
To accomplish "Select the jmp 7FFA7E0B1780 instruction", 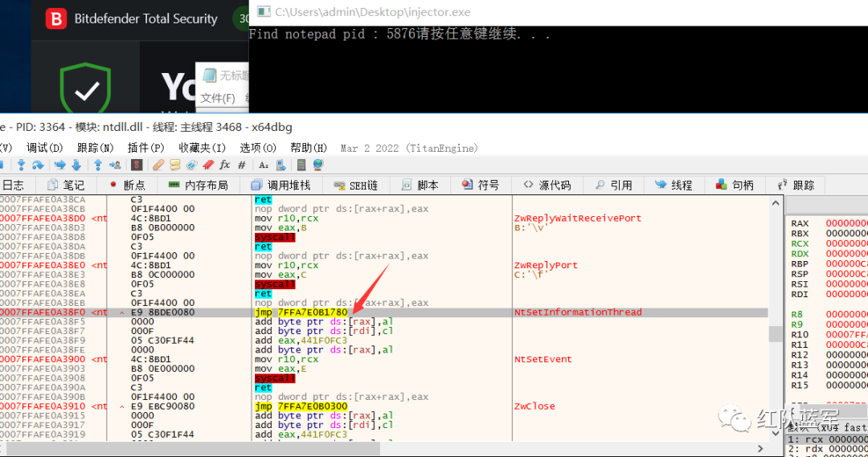I will (301, 312).
